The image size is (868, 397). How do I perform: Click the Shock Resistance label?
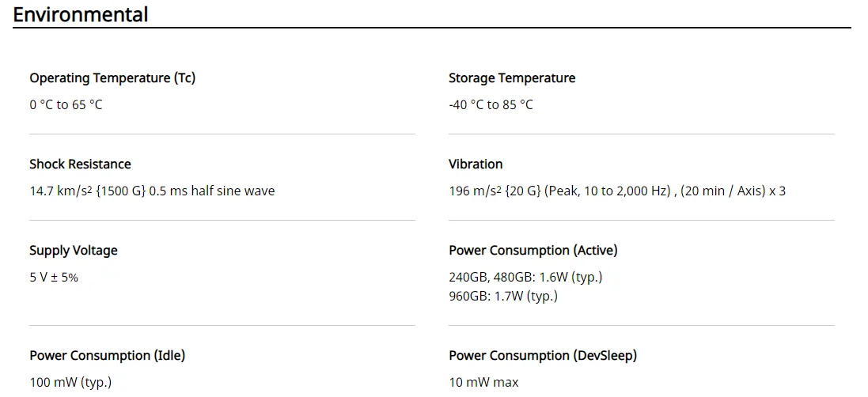80,164
